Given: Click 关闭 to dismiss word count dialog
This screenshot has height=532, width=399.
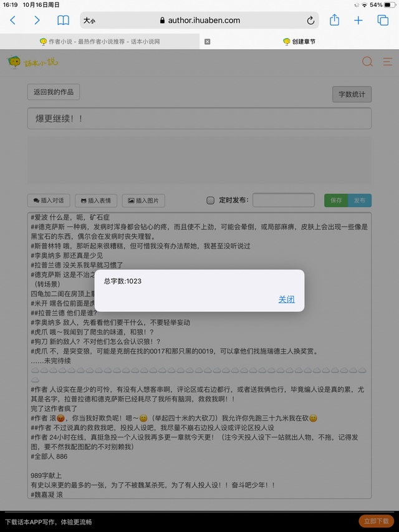Looking at the screenshot, I should [x=286, y=299].
